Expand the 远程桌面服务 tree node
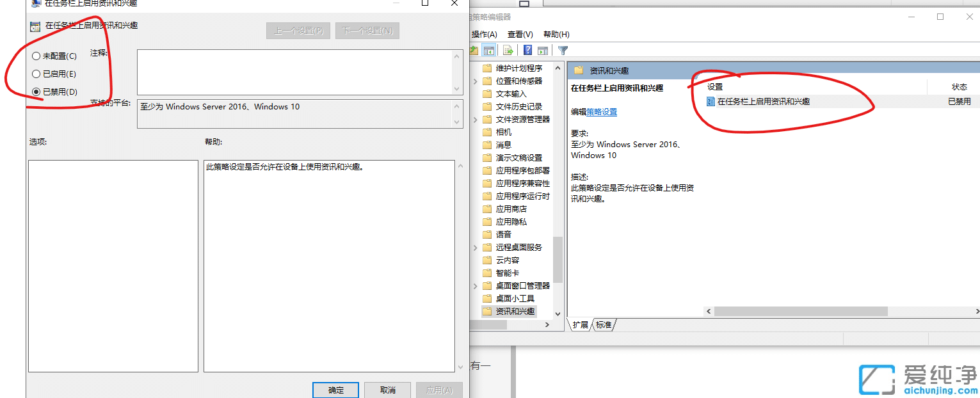Image resolution: width=980 pixels, height=398 pixels. click(x=474, y=247)
